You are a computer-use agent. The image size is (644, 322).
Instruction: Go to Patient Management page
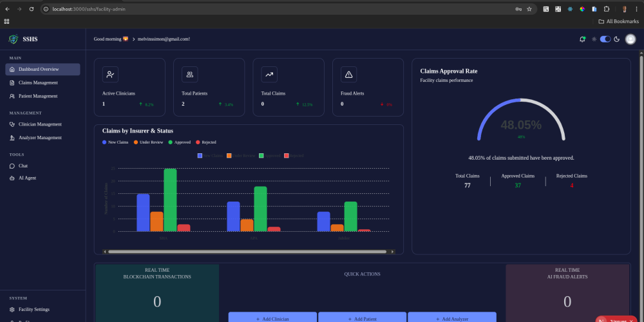38,96
